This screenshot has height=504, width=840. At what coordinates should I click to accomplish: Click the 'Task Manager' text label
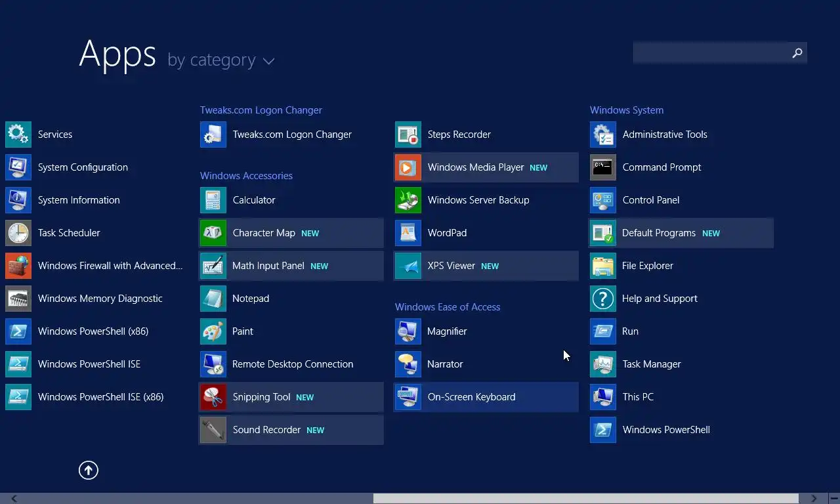pos(652,364)
